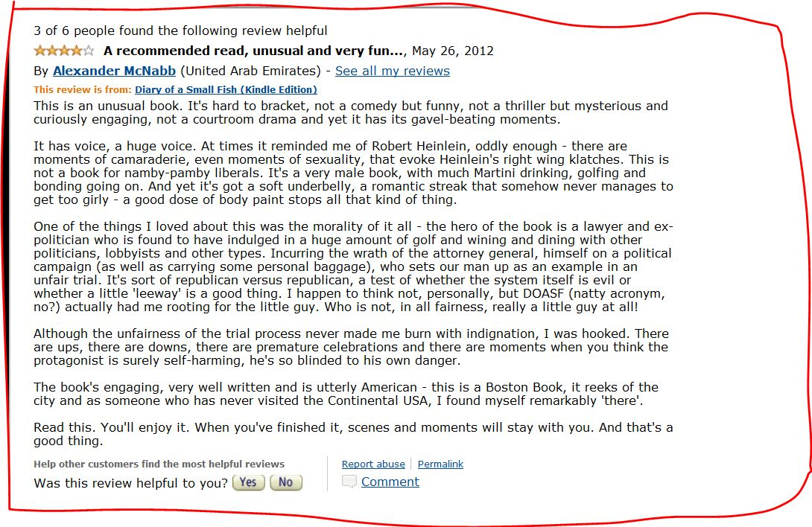
Task: Click the first gold rating star
Action: (40, 51)
